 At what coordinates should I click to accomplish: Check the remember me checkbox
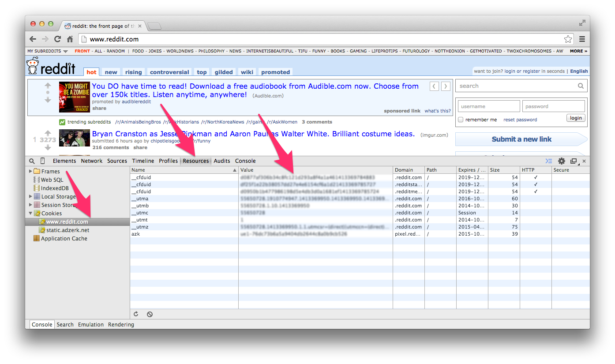click(461, 120)
